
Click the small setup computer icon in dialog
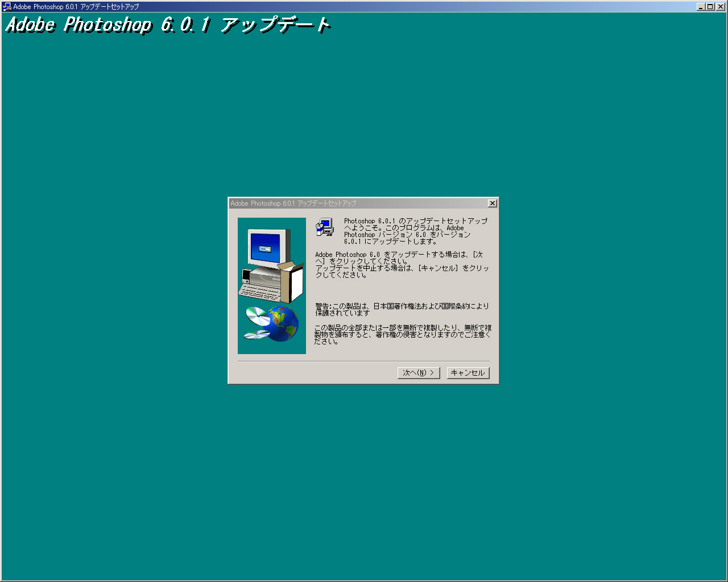pyautogui.click(x=325, y=227)
